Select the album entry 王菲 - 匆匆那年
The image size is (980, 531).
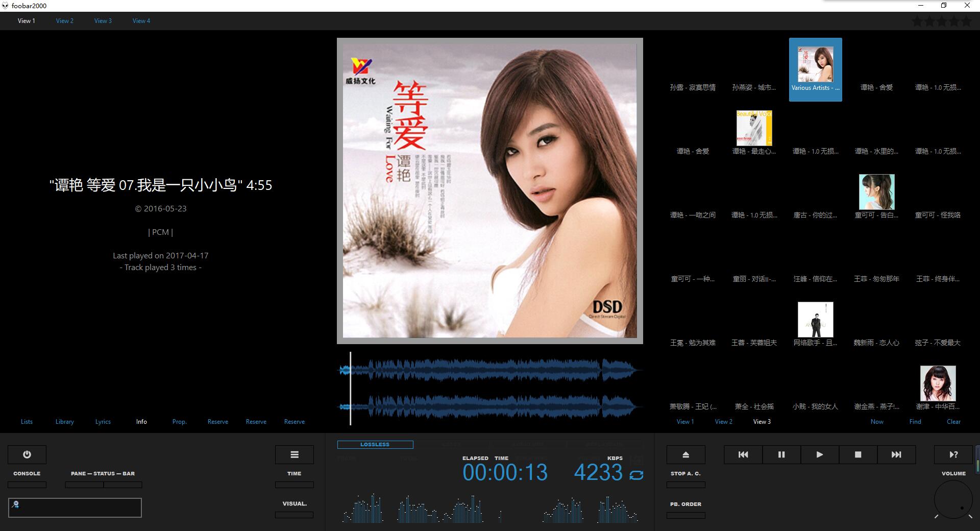(x=877, y=279)
